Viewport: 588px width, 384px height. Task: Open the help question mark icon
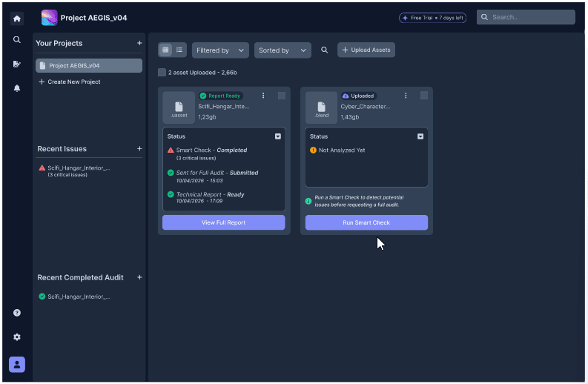click(17, 313)
